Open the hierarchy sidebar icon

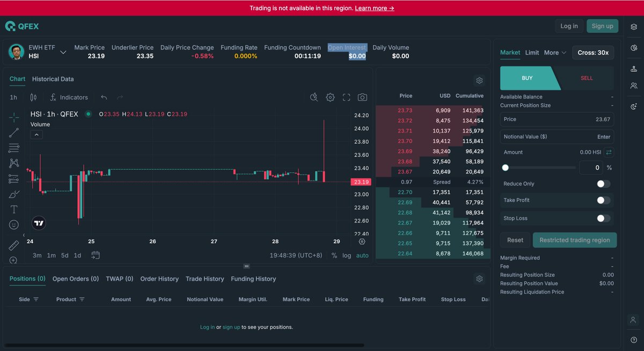tap(634, 69)
